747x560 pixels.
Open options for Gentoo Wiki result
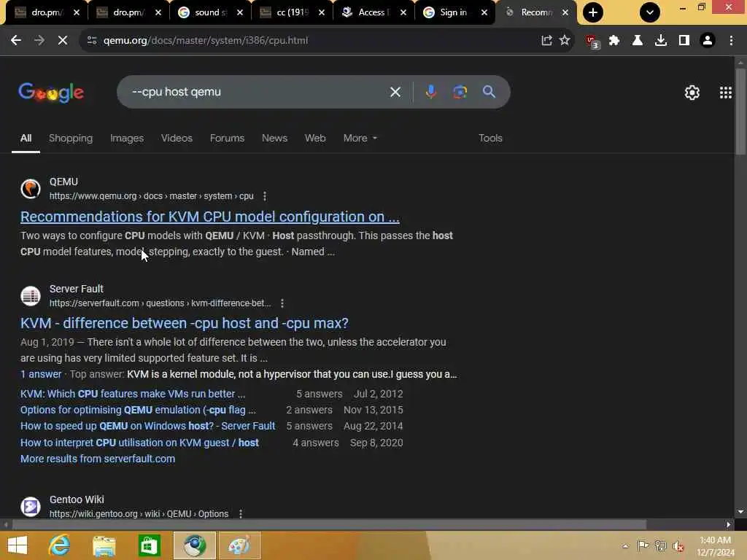241,514
